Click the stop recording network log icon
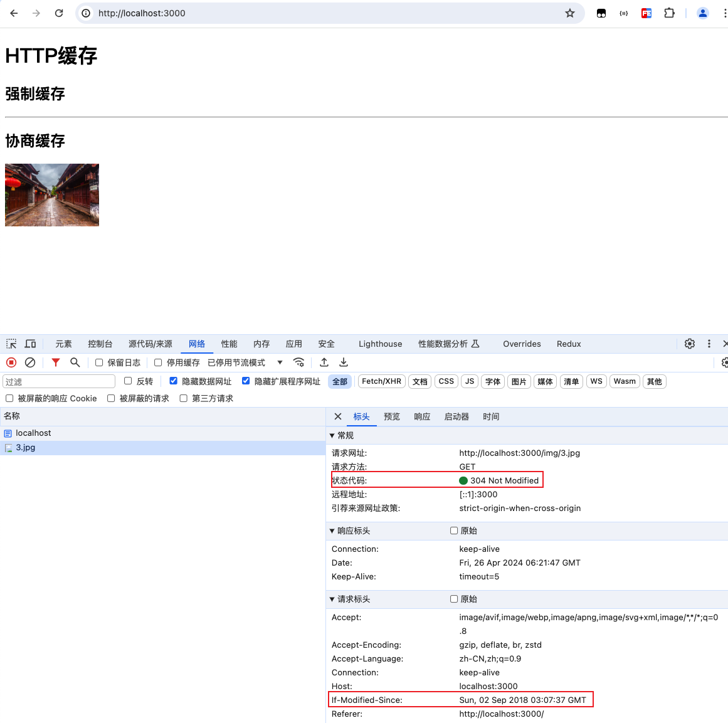 [x=11, y=362]
